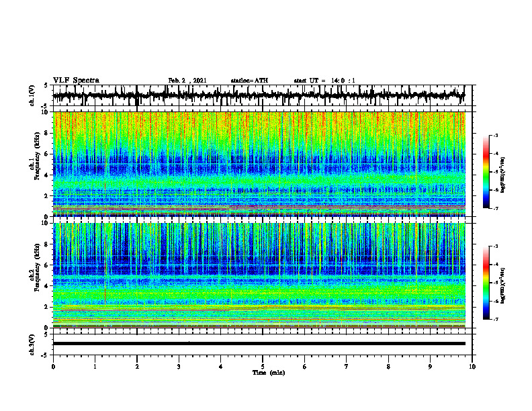Viewport: 532px width, 411px height.
Task: Click the time axis tick label "8"
Action: 388,367
